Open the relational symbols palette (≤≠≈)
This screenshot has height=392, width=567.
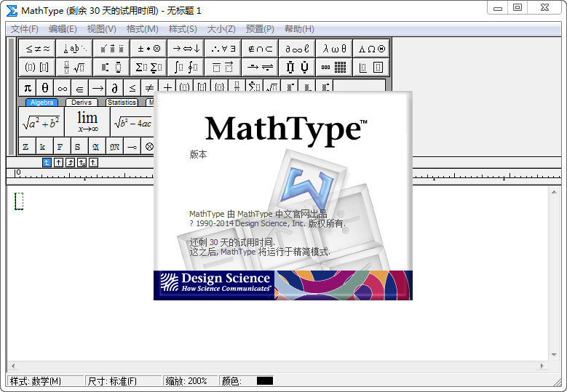(38, 49)
